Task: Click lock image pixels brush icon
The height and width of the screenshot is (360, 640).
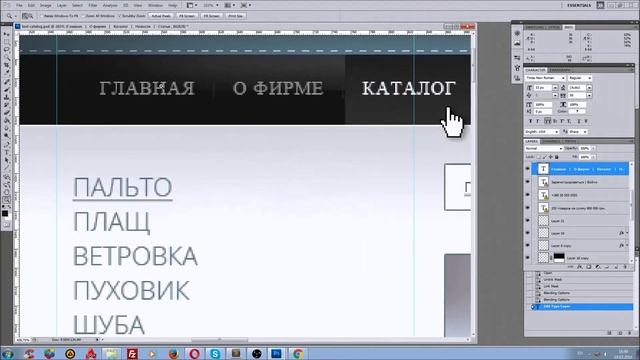Action: coord(544,157)
